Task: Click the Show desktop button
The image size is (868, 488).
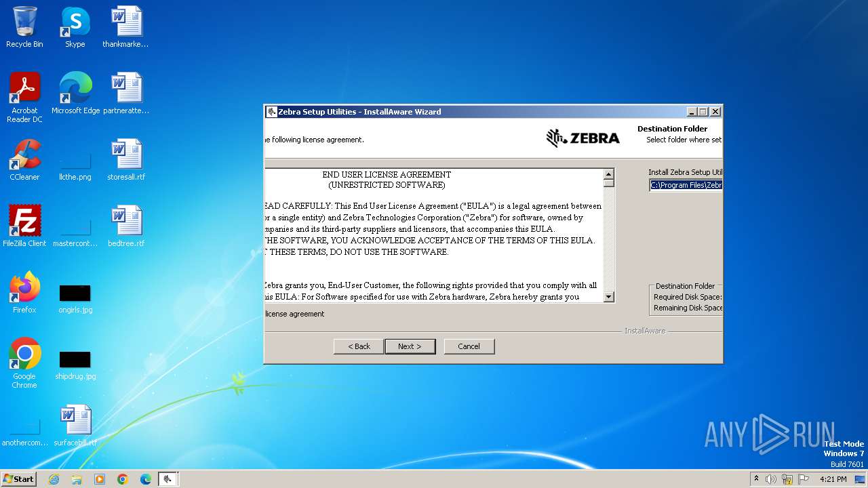Action: [x=861, y=479]
